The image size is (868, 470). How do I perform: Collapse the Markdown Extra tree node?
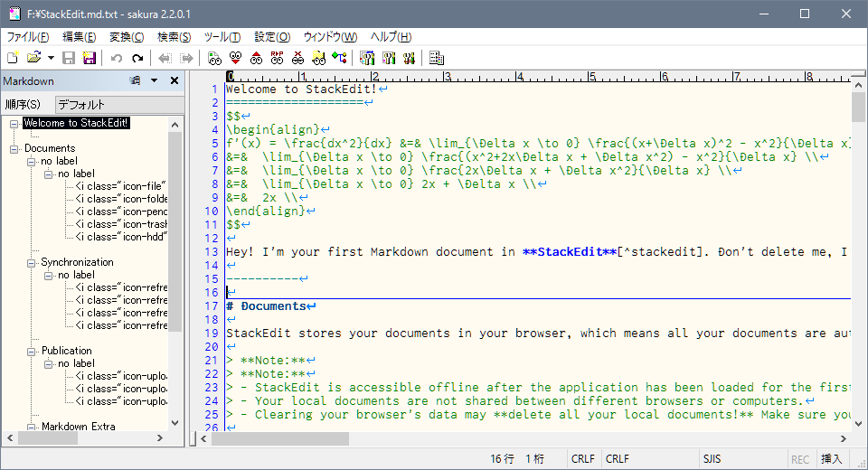pyautogui.click(x=32, y=428)
